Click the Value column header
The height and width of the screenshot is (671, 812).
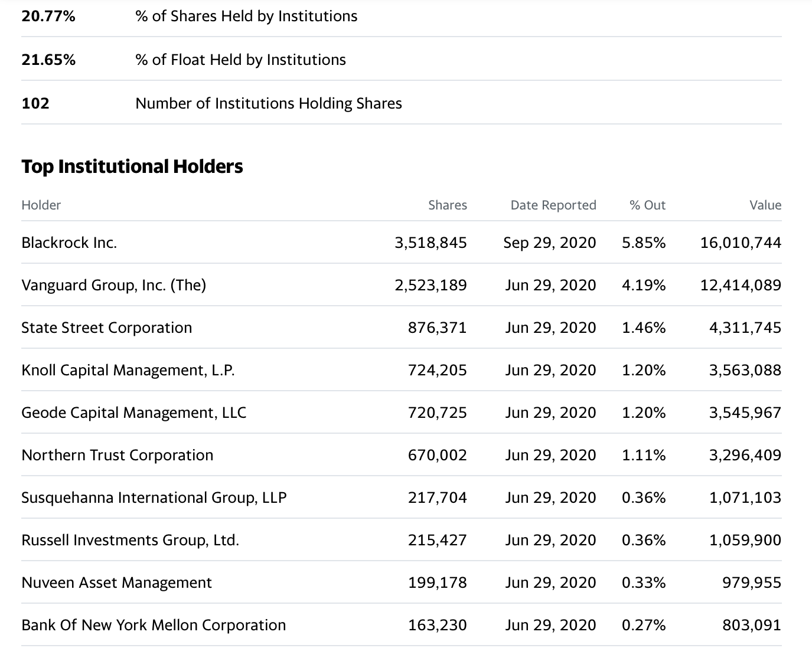coord(765,205)
